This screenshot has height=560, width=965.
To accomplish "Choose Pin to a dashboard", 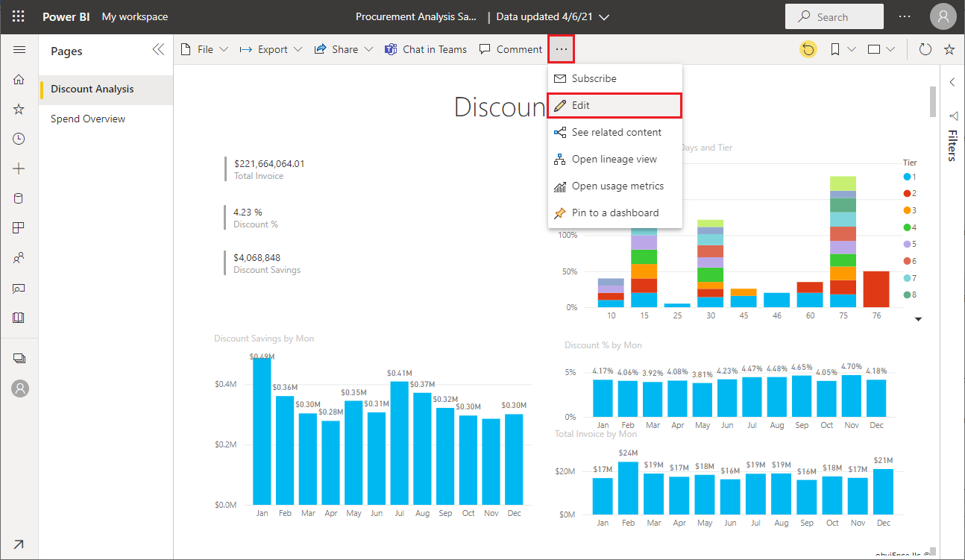I will [x=614, y=213].
